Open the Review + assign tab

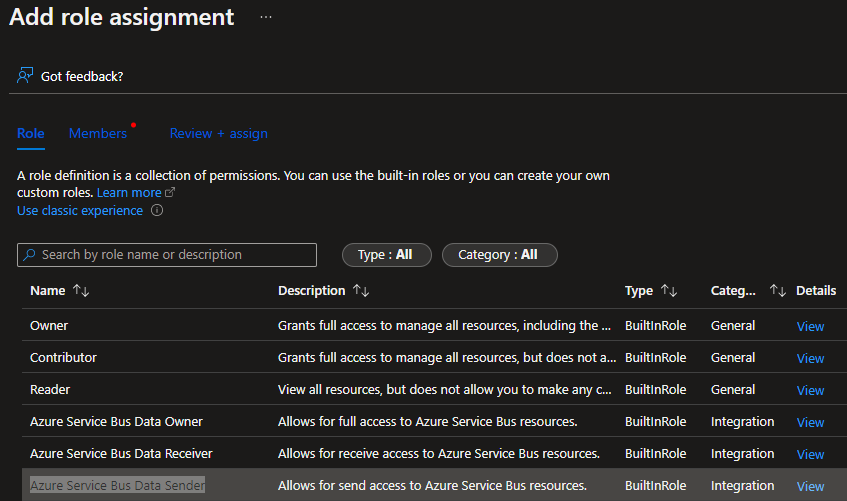pyautogui.click(x=219, y=133)
